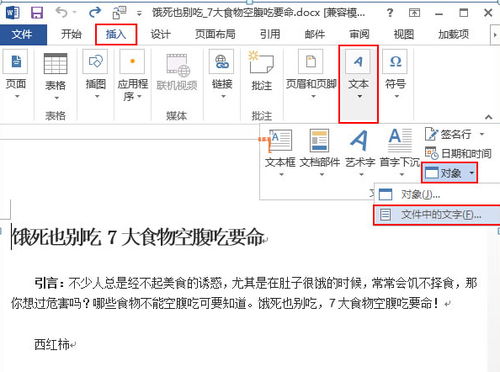Open the 文本 (Text) ribbon group
Image resolution: width=500 pixels, height=372 pixels.
[359, 84]
